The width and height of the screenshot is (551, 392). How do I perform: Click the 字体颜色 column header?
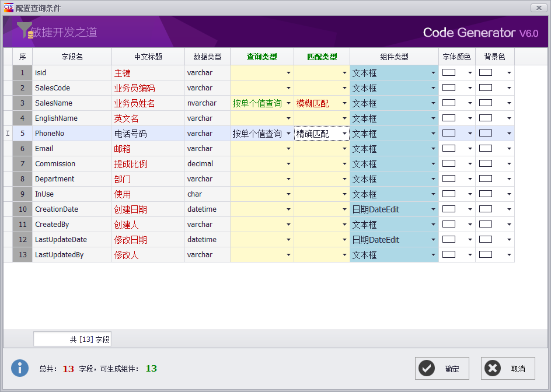(x=457, y=57)
